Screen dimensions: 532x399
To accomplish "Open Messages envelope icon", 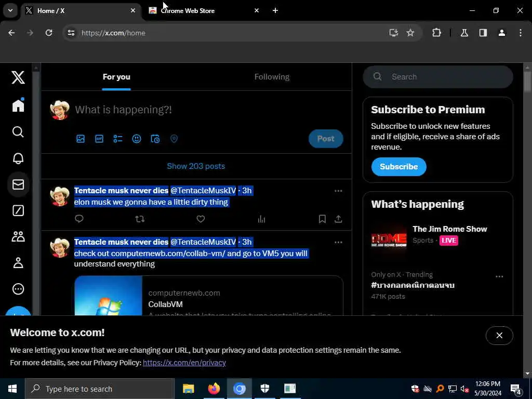I will pyautogui.click(x=18, y=184).
